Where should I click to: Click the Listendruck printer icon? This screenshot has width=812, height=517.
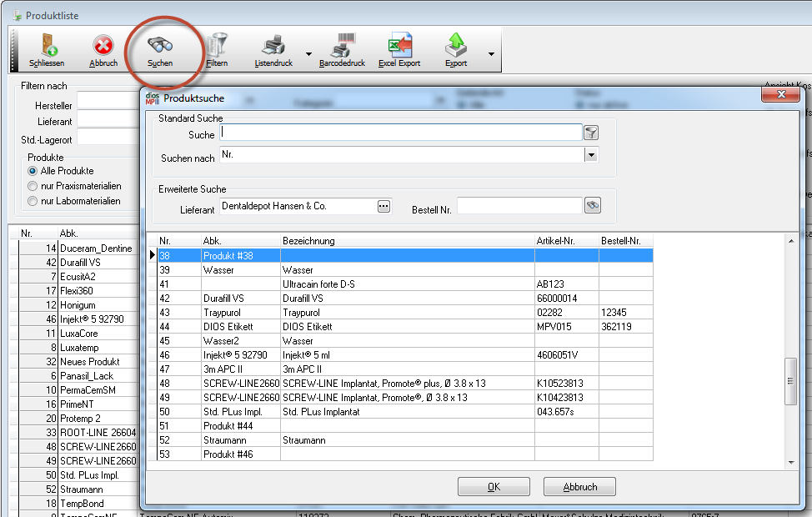(x=273, y=44)
